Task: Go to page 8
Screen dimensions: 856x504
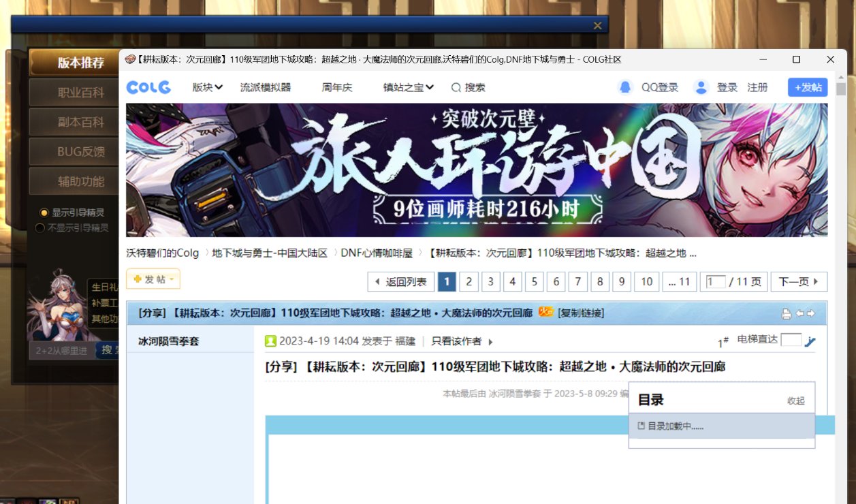Action: pos(599,282)
